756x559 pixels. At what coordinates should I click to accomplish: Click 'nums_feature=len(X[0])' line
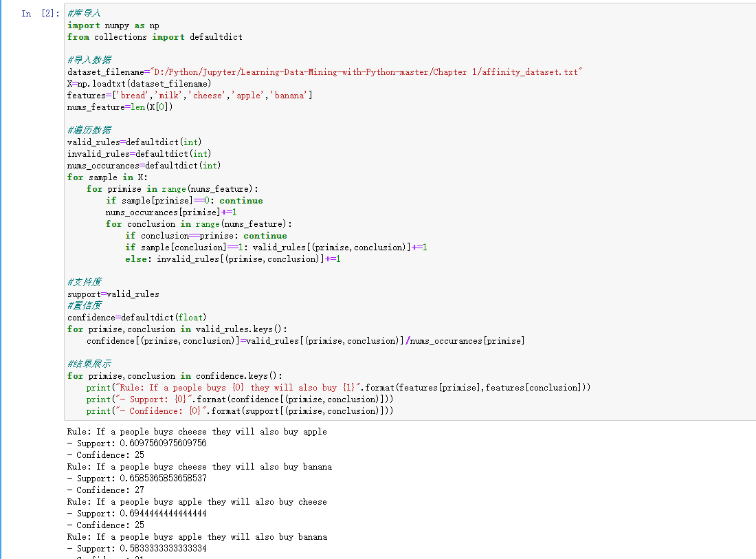click(120, 107)
